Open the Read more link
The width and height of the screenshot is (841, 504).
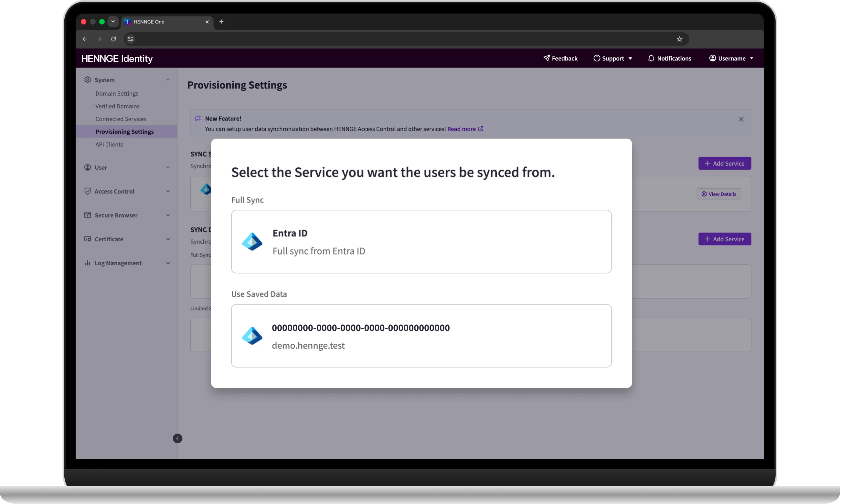466,129
